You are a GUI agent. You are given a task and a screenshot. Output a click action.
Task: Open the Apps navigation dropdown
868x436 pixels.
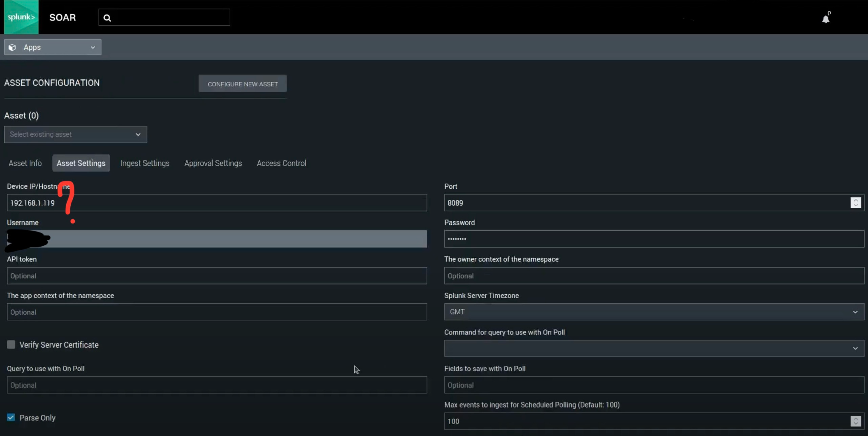52,47
